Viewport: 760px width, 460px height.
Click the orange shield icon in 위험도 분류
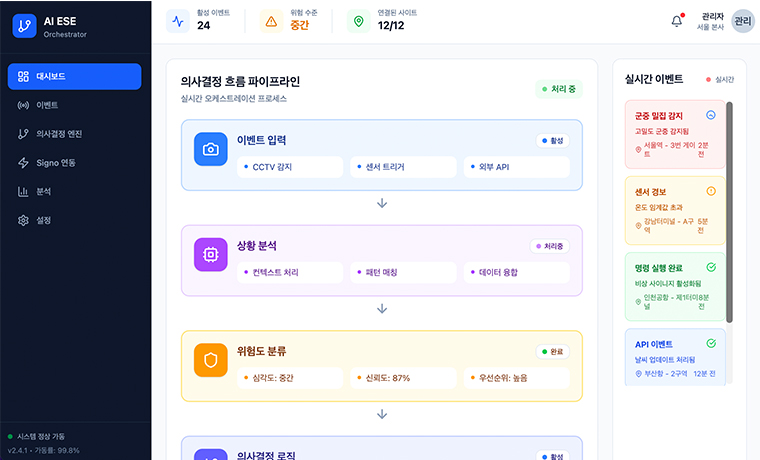click(210, 360)
